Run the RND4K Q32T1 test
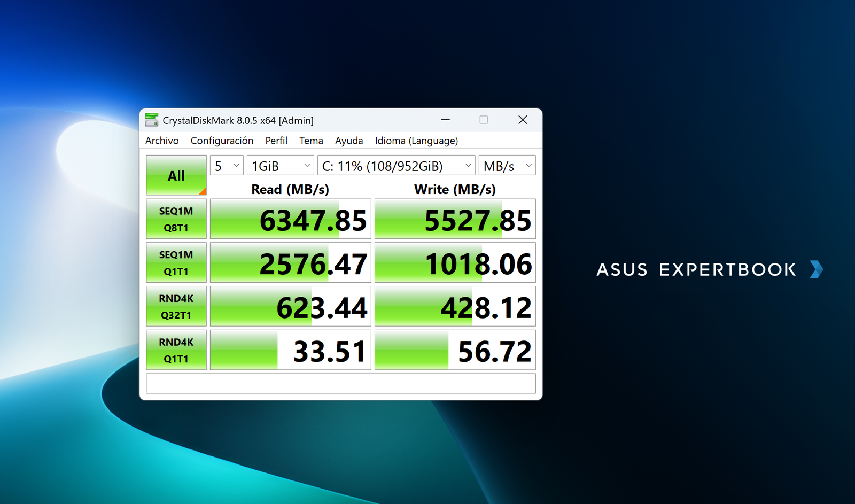855x504 pixels. pos(176,306)
